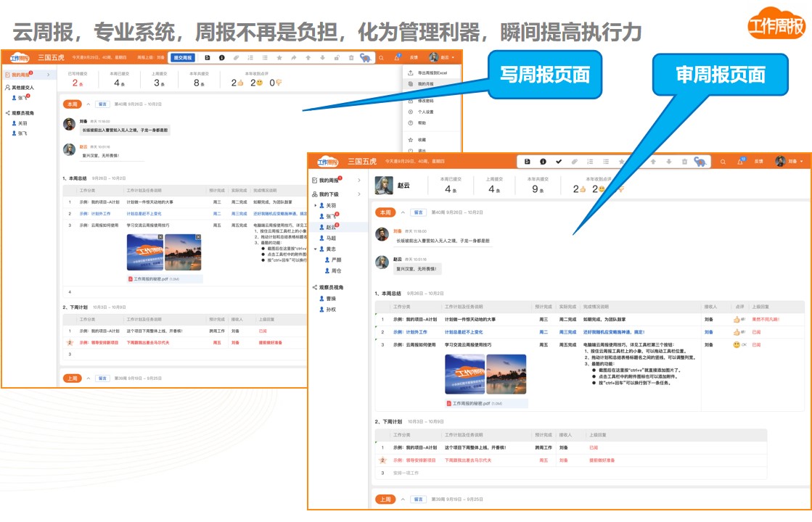Click elephant icon in review-page toolbar
This screenshot has height=522, width=812.
(700, 162)
